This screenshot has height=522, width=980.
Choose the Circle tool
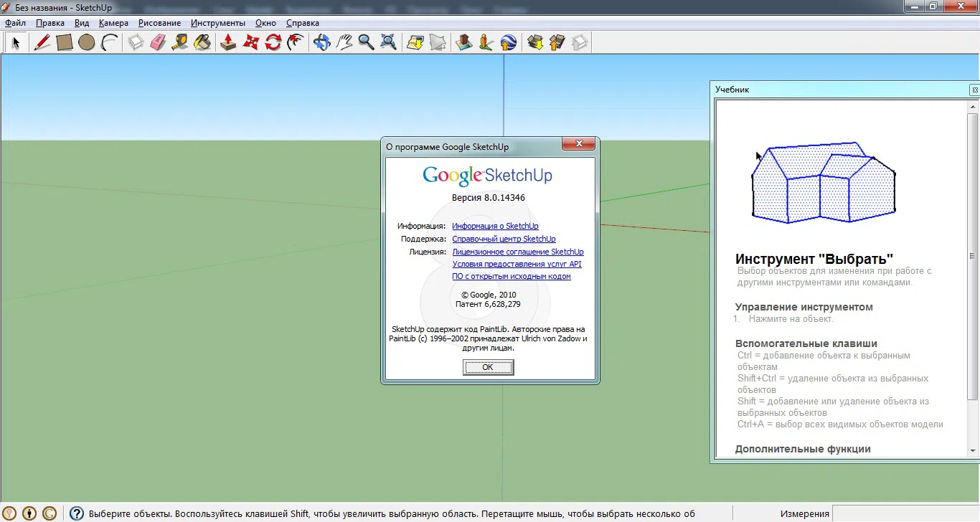pos(86,42)
